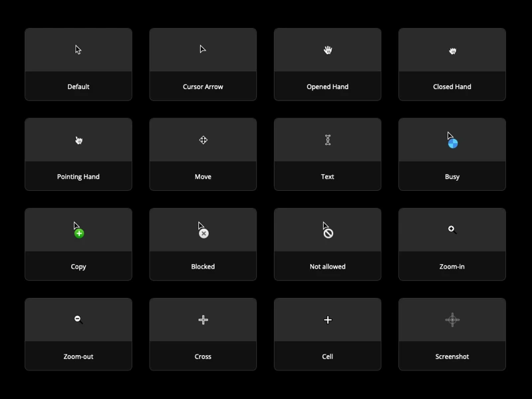Select the Blocked cursor with gray X
532x399 pixels.
(x=203, y=230)
